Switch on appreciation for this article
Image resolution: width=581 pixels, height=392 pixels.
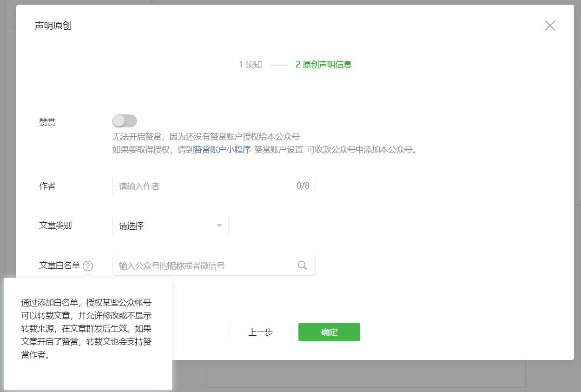pos(125,120)
